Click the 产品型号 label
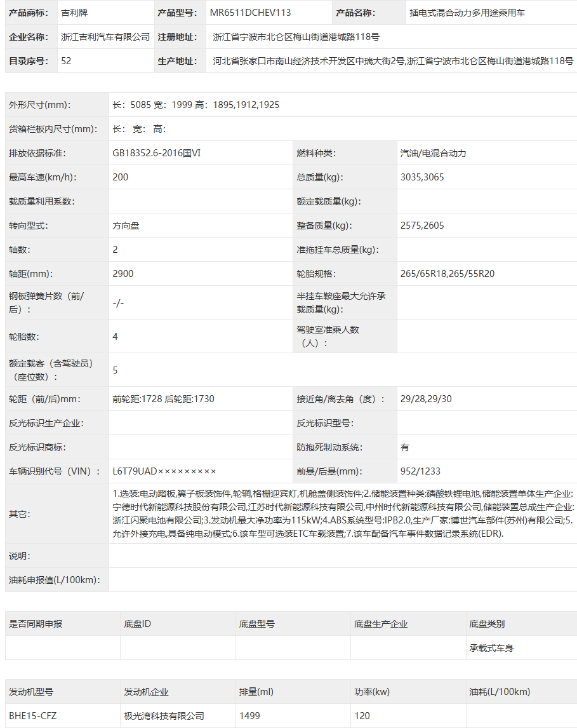This screenshot has width=577, height=728. [177, 13]
